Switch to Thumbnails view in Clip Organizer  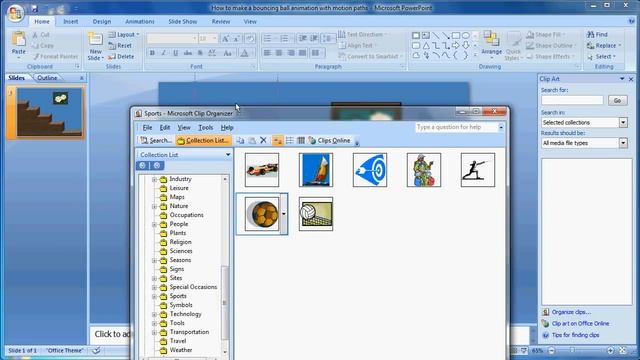point(278,140)
